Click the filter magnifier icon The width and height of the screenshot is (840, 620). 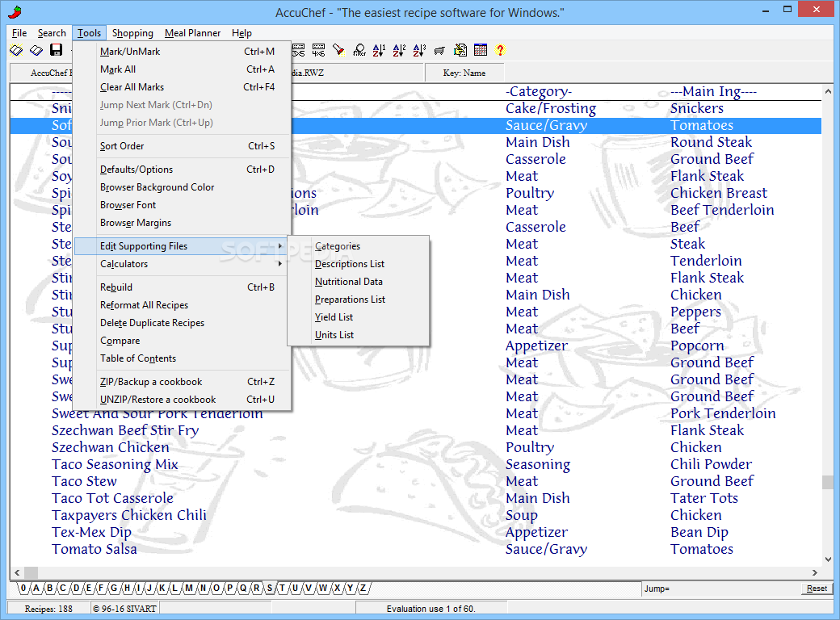point(359,50)
